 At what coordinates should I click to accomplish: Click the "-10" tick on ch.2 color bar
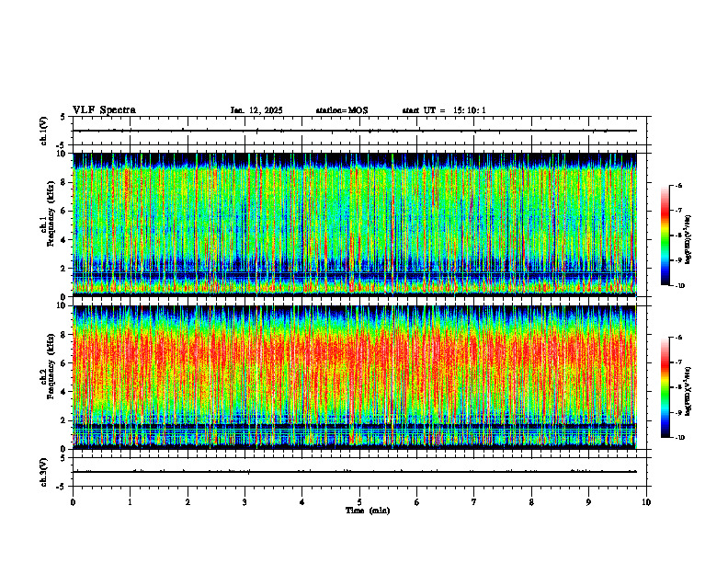[679, 438]
